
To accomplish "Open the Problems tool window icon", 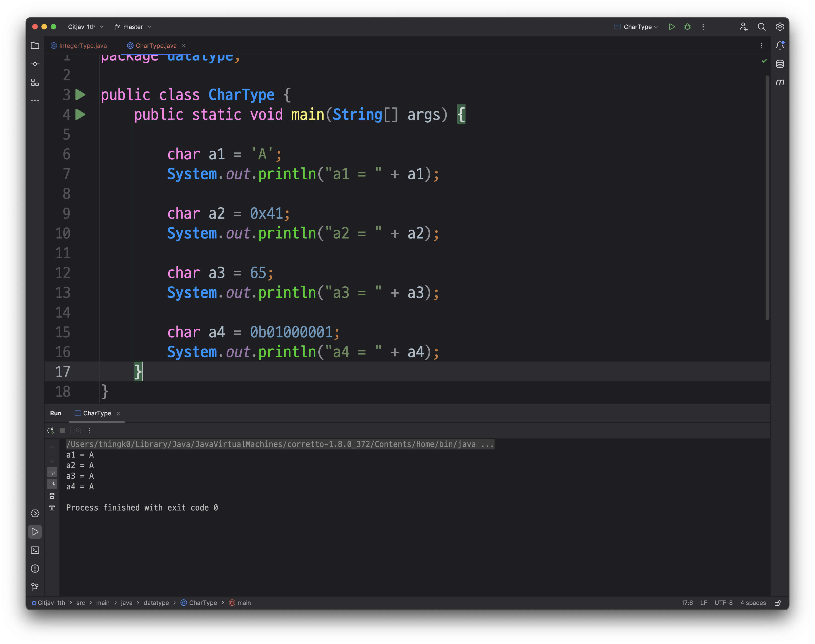I will point(35,569).
